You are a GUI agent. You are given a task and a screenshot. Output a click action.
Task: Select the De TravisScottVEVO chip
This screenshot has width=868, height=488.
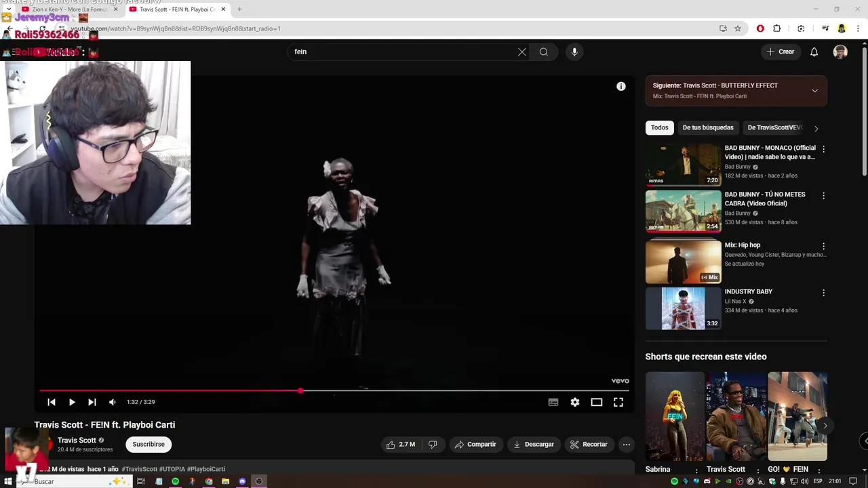773,127
